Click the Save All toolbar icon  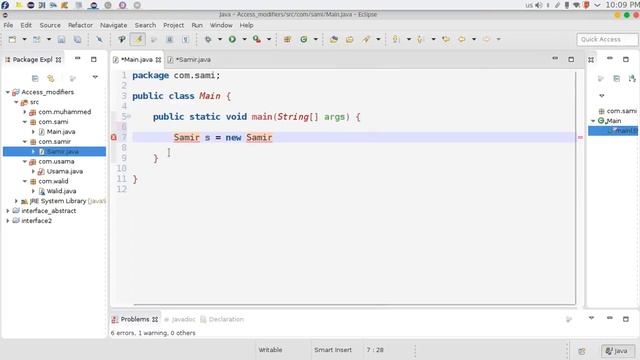pyautogui.click(x=77, y=40)
